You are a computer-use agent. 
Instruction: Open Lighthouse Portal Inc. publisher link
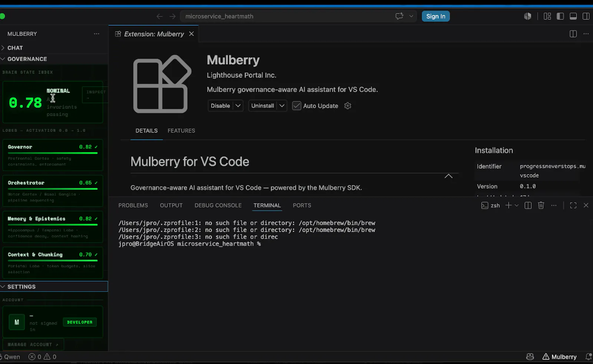(241, 75)
